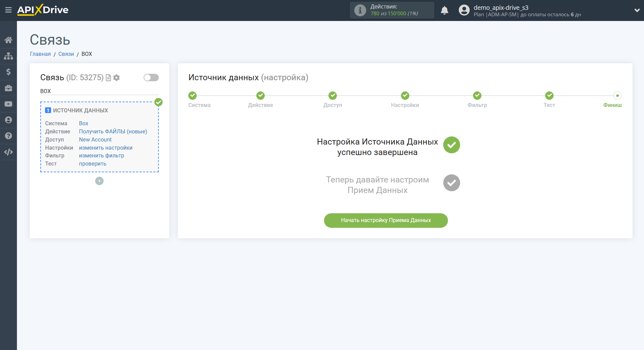
Task: Click the plus button below the data source block
Action: point(99,181)
